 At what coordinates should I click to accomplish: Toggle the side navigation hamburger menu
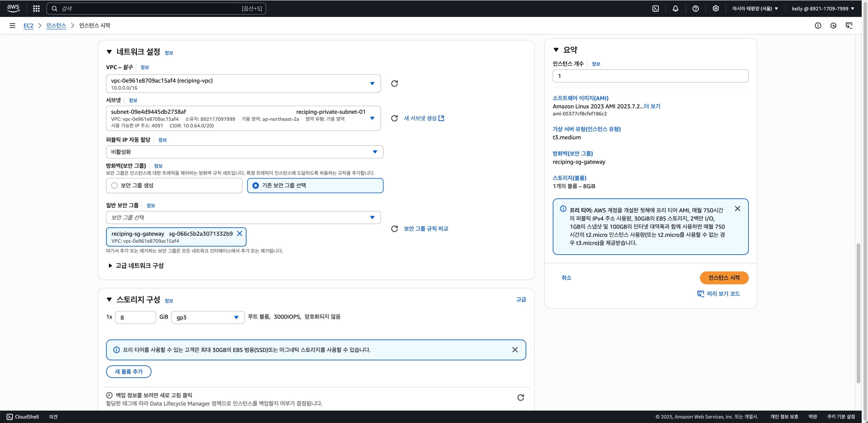pos(12,26)
